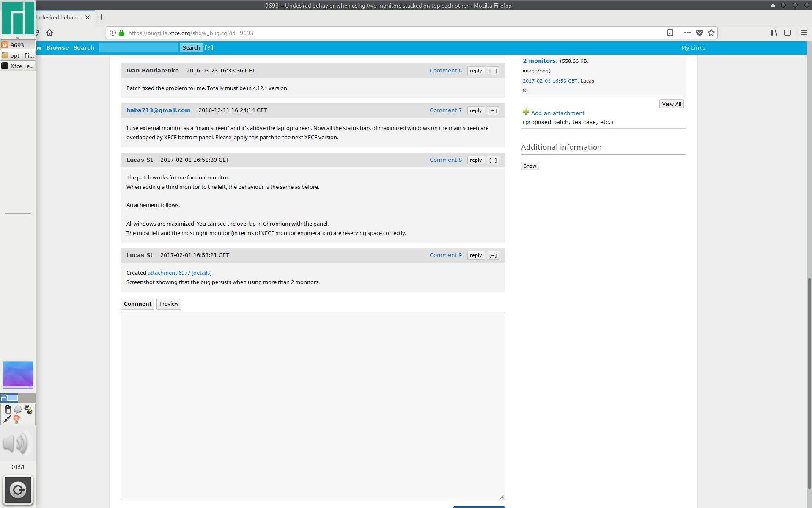Open the Firefox hamburger menu
This screenshot has height=508, width=812.
(x=804, y=33)
